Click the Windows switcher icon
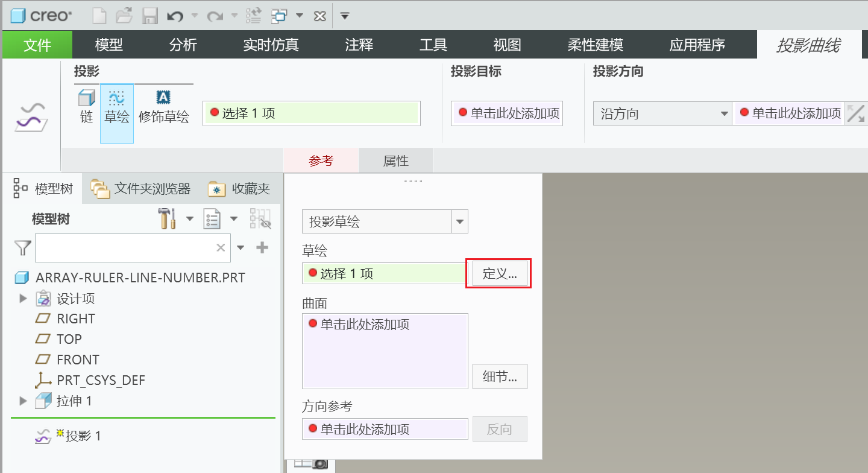The width and height of the screenshot is (868, 473). (279, 16)
